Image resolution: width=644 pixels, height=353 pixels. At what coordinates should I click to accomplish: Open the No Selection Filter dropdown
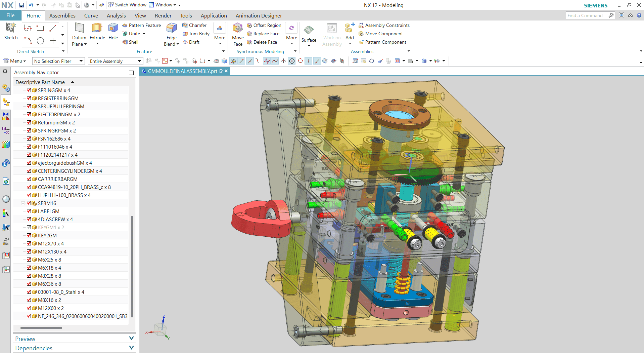tap(58, 61)
